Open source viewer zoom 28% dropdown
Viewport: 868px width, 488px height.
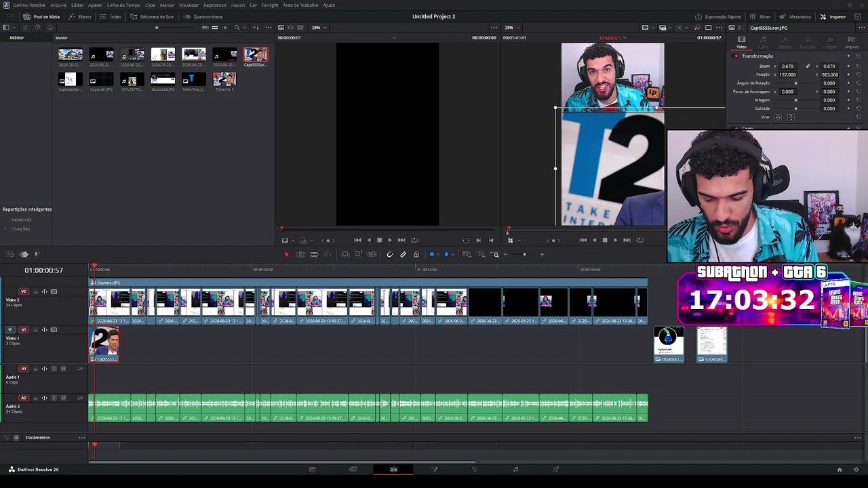coord(319,28)
